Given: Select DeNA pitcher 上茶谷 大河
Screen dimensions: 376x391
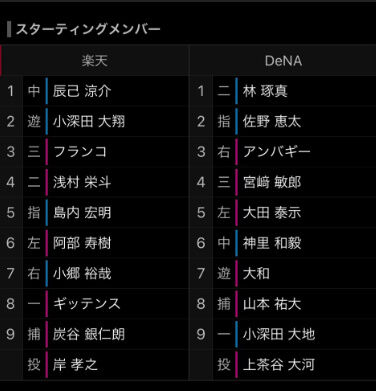Looking at the screenshot, I should [x=279, y=364].
